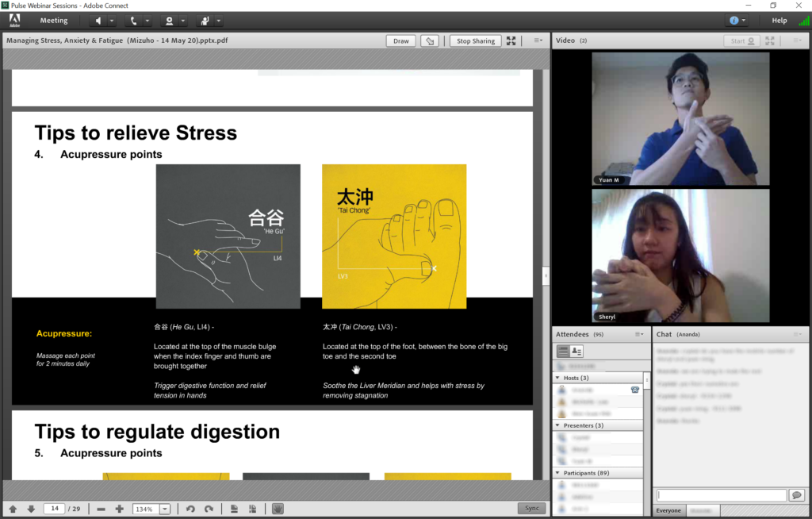Open Help from the top right
Screen dimensions: 812x519
(x=779, y=20)
